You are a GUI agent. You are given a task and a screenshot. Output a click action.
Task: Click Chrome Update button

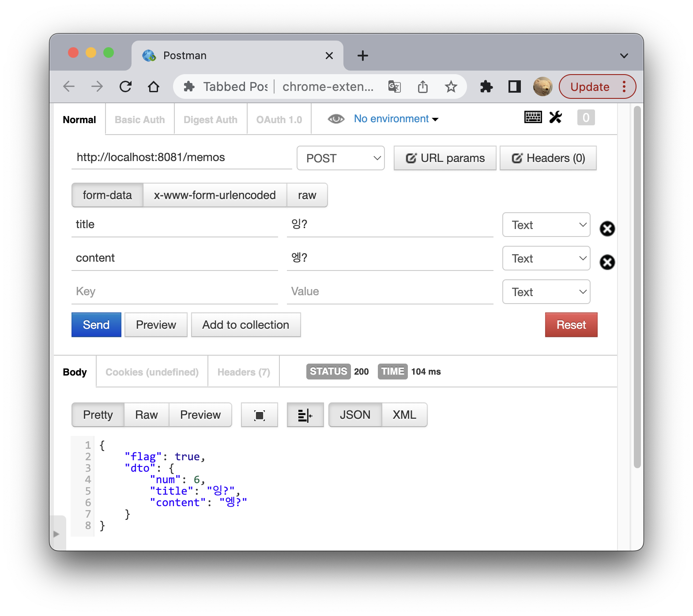tap(590, 86)
